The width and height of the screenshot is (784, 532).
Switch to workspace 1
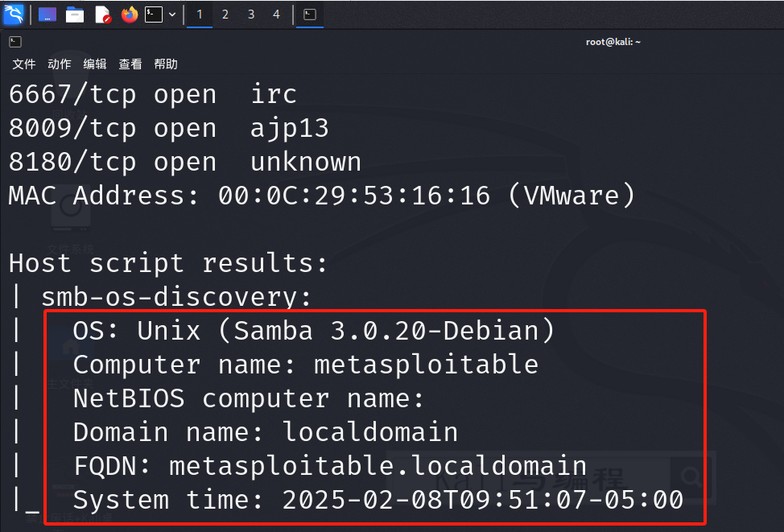pos(200,14)
